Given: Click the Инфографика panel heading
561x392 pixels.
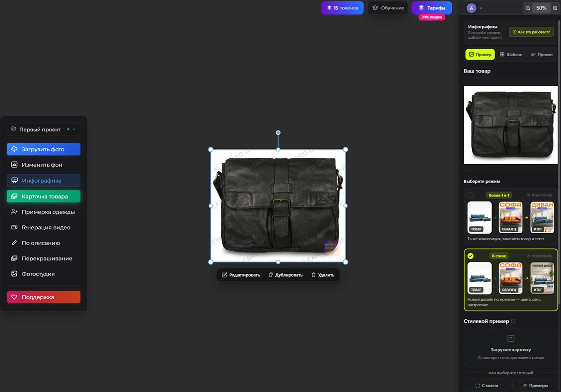Looking at the screenshot, I should pos(483,27).
